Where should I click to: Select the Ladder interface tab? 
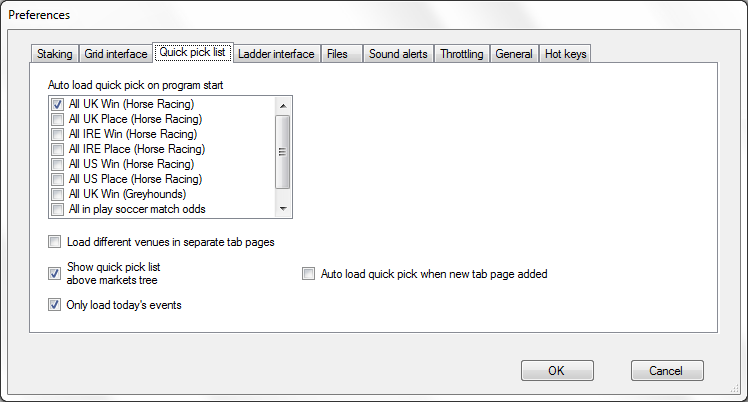(x=276, y=54)
